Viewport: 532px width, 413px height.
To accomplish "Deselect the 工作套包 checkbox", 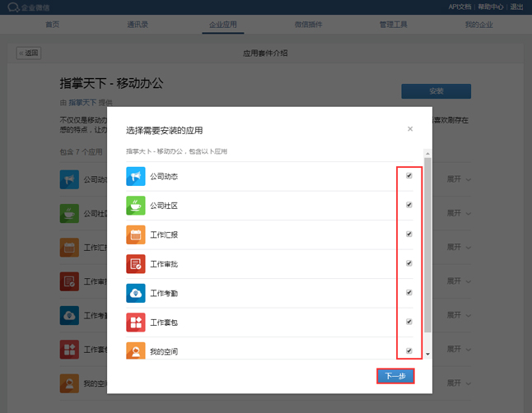I will [x=409, y=322].
